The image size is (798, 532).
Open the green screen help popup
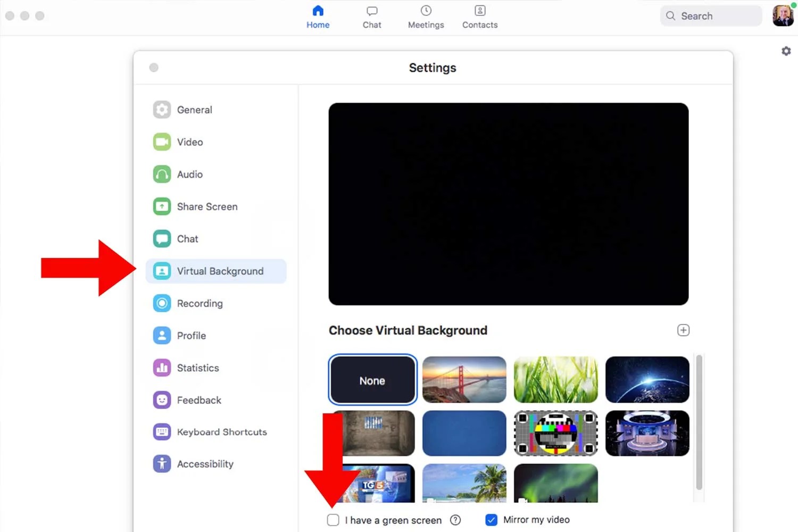pos(455,520)
